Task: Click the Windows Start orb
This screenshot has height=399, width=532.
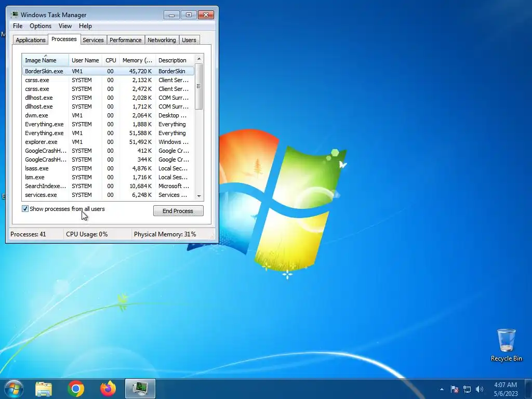Action: click(x=14, y=389)
